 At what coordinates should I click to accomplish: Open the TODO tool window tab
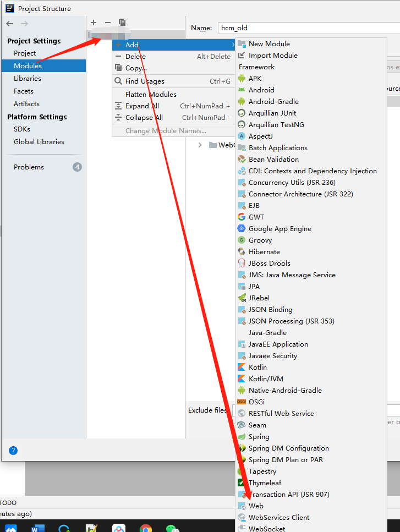(x=8, y=502)
